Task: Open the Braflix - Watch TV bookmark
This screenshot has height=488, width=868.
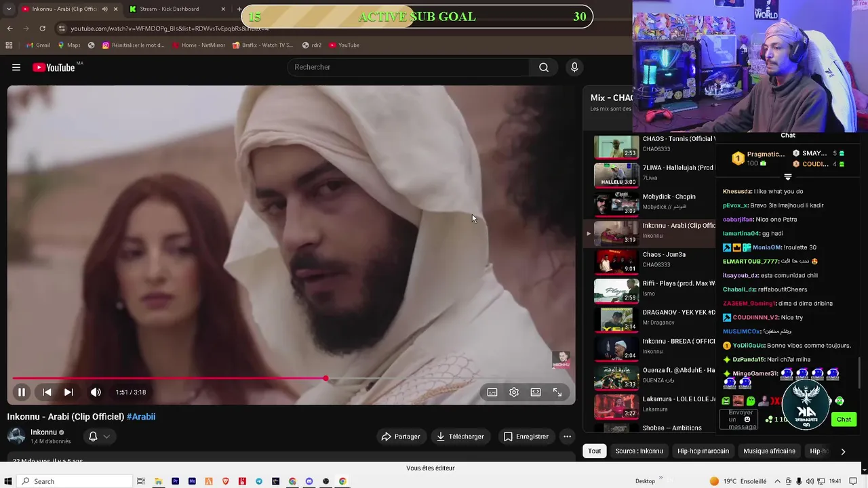Action: (262, 45)
